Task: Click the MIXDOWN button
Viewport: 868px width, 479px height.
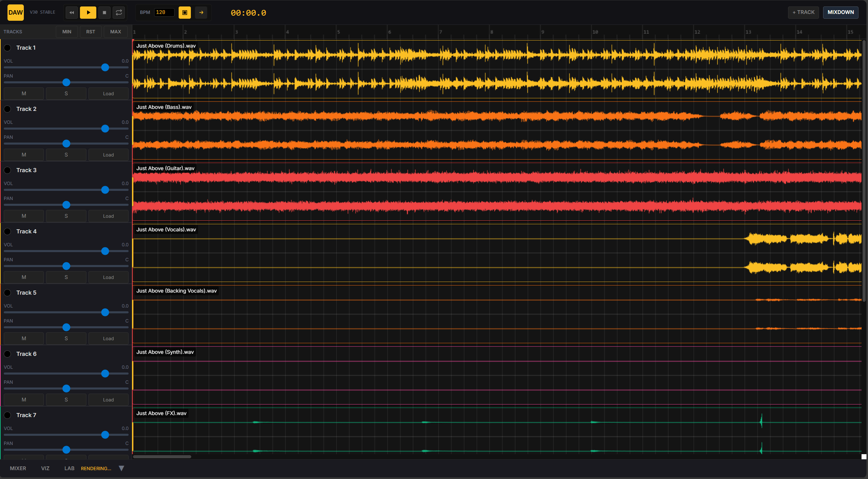Action: 840,12
